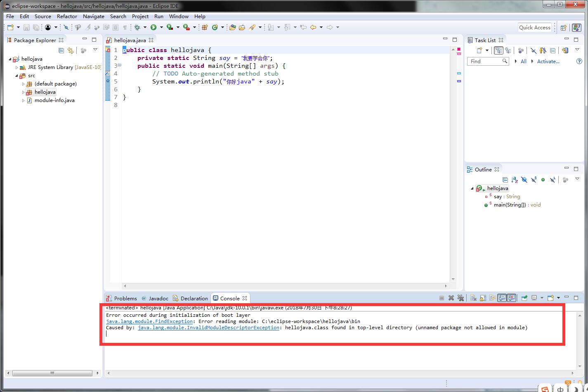Click the Open Type icon
The image size is (588, 392).
coord(232,27)
